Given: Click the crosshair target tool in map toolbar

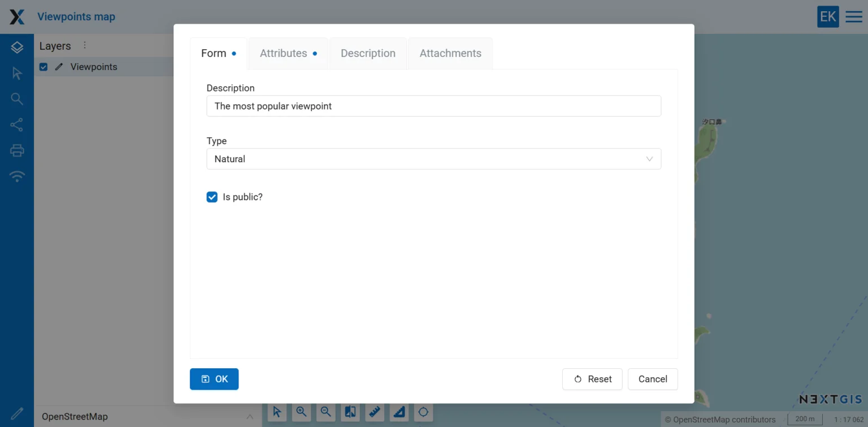Looking at the screenshot, I should [x=423, y=412].
